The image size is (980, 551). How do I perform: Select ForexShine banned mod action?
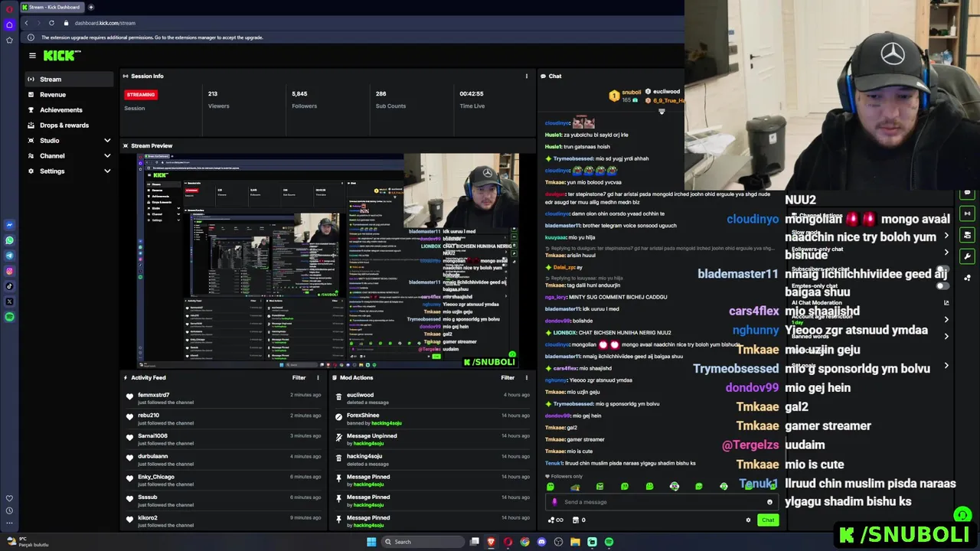tap(433, 419)
